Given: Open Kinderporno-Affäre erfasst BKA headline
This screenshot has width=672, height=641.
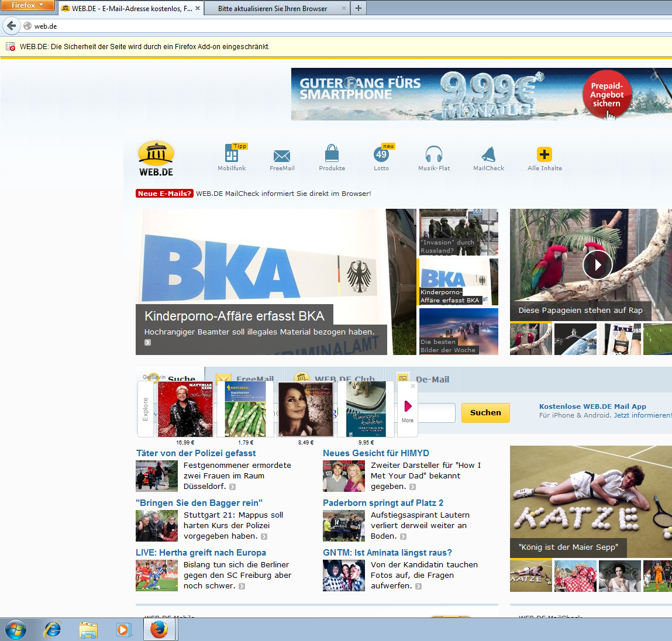Looking at the screenshot, I should click(234, 316).
